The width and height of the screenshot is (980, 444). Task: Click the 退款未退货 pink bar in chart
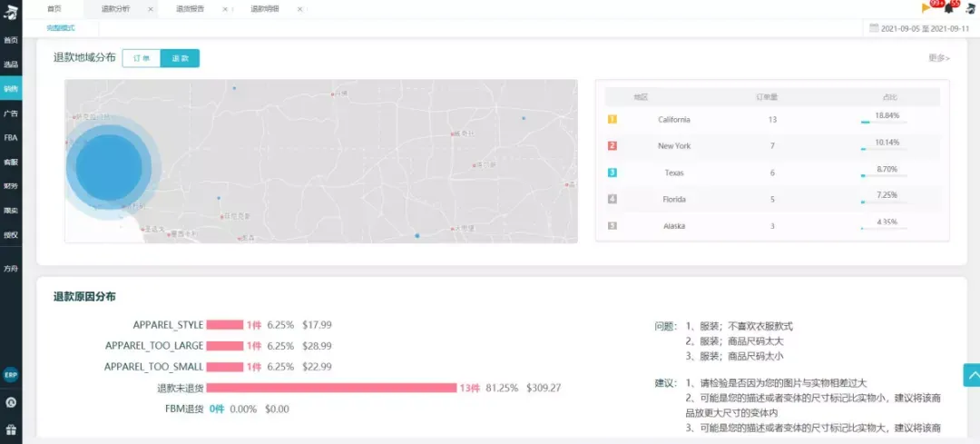point(332,388)
